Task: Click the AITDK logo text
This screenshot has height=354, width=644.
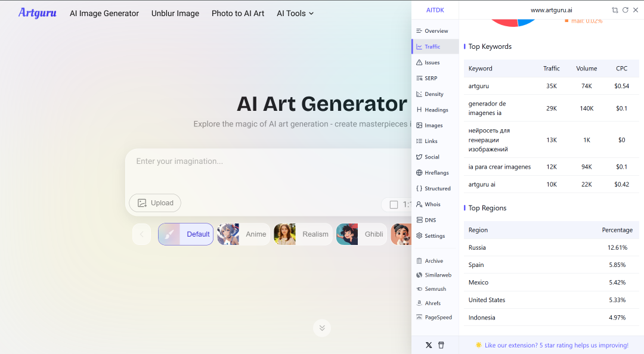Action: [x=435, y=10]
